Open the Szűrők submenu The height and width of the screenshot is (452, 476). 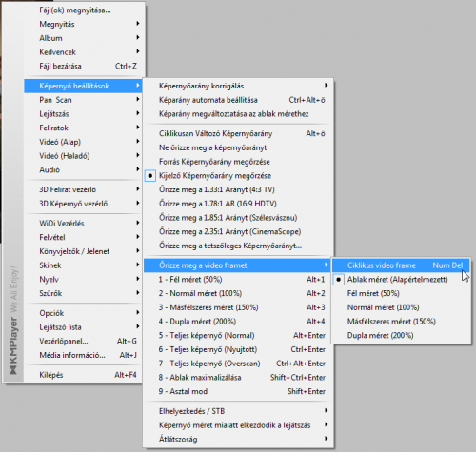click(x=83, y=293)
